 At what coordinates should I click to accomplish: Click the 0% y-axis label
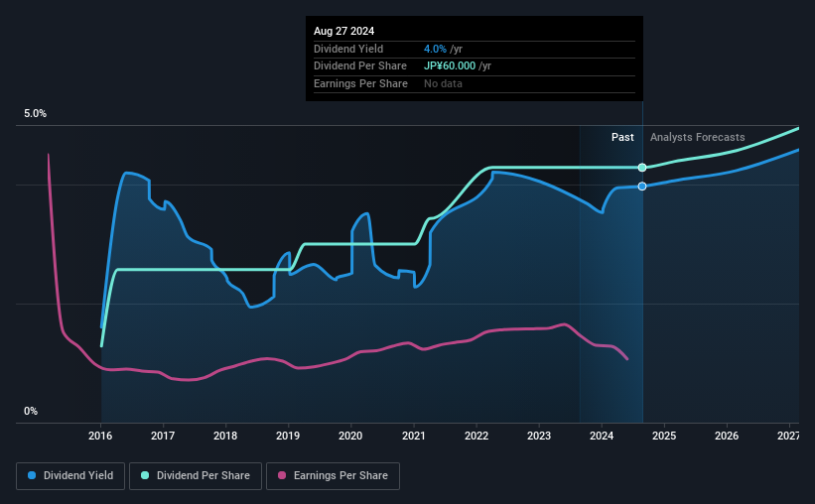(x=31, y=411)
